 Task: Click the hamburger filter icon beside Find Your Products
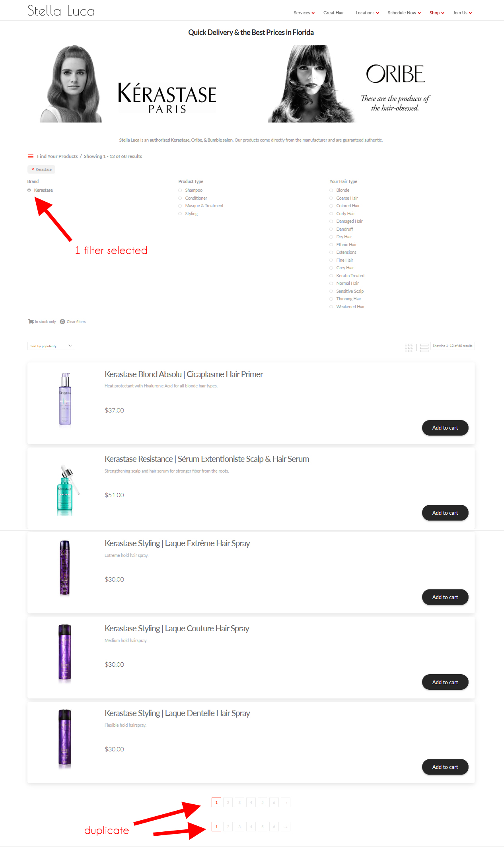point(31,156)
